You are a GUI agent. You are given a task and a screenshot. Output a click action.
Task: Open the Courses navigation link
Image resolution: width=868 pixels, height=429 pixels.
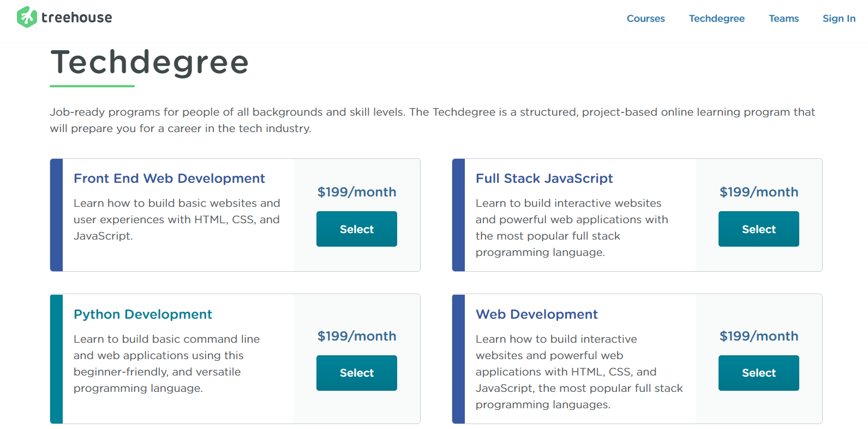click(645, 19)
